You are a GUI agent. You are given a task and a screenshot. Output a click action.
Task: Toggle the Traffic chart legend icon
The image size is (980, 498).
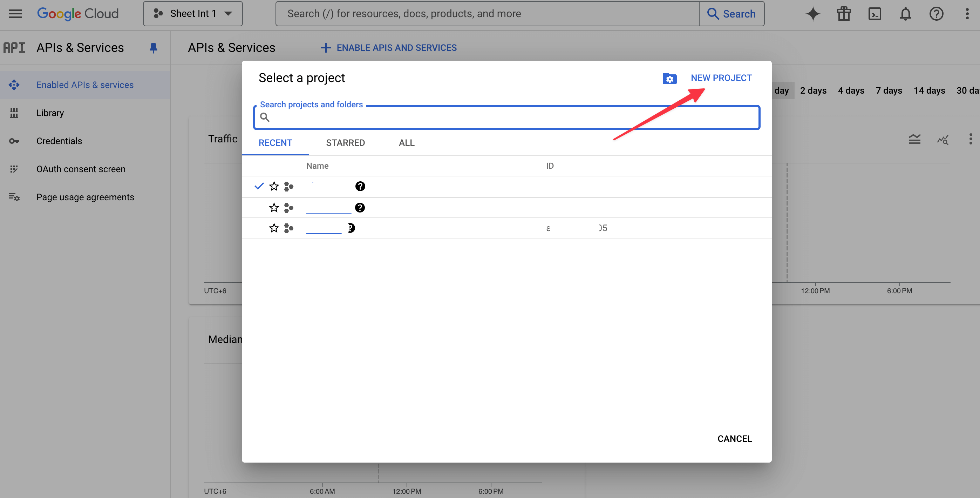click(915, 139)
